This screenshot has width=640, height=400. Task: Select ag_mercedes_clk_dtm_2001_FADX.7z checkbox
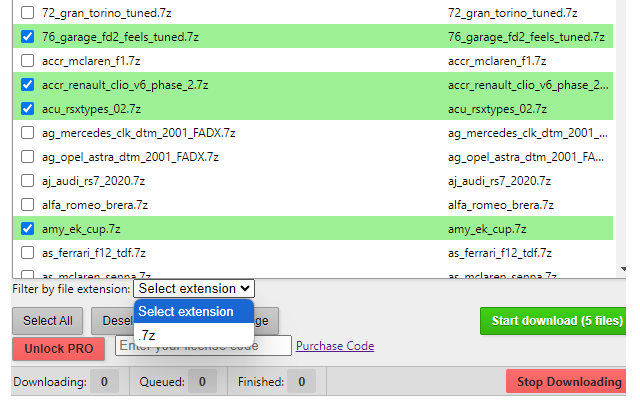pos(27,133)
